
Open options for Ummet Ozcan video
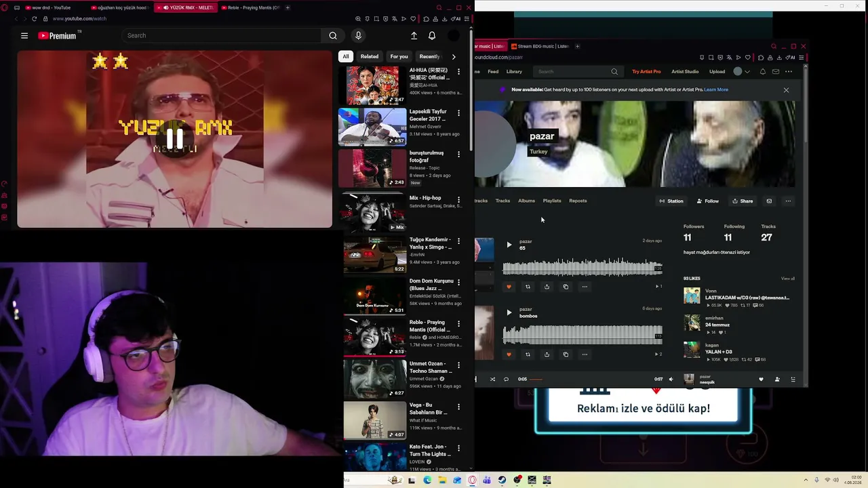coord(458,365)
